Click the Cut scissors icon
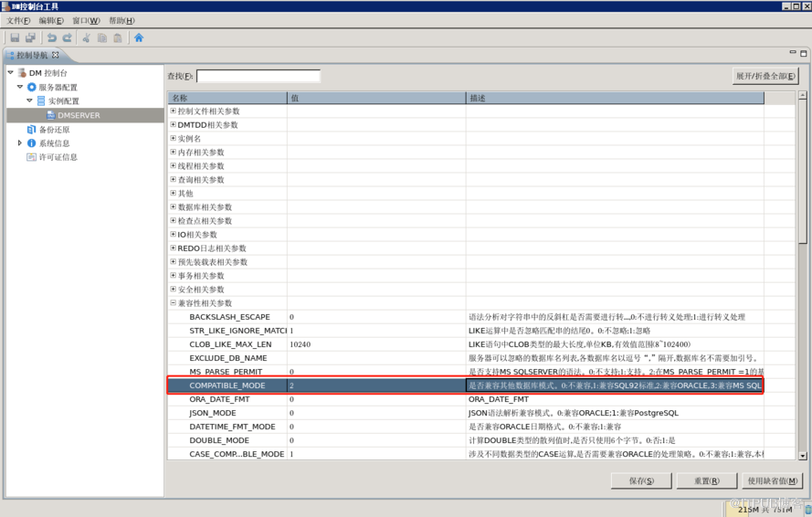The height and width of the screenshot is (517, 812). 87,37
